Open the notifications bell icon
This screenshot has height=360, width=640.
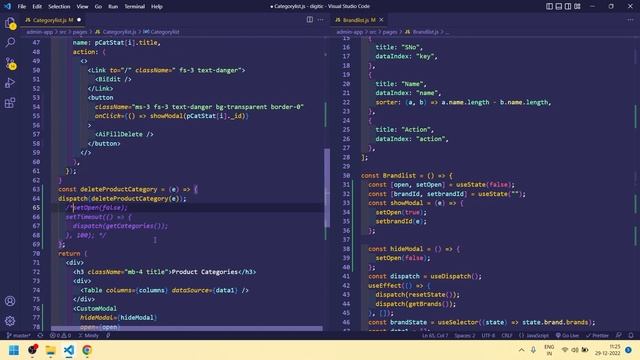point(631,336)
